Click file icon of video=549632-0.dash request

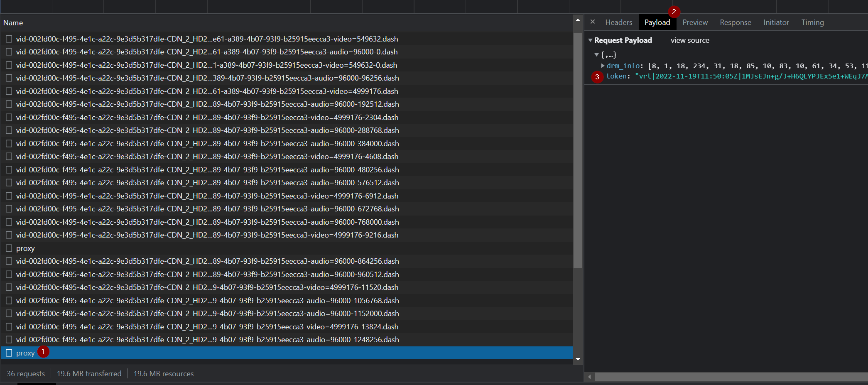point(9,65)
